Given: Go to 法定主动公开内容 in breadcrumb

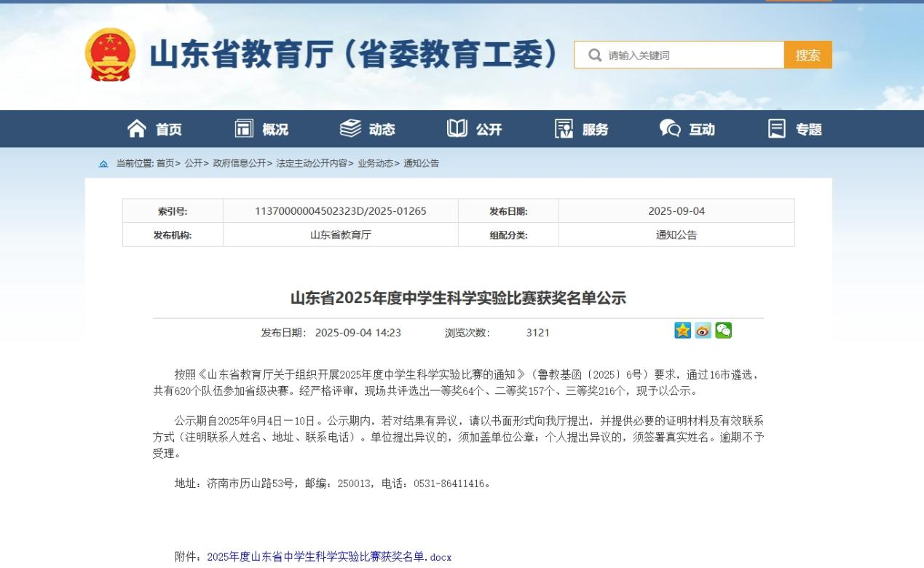Looking at the screenshot, I should 312,163.
